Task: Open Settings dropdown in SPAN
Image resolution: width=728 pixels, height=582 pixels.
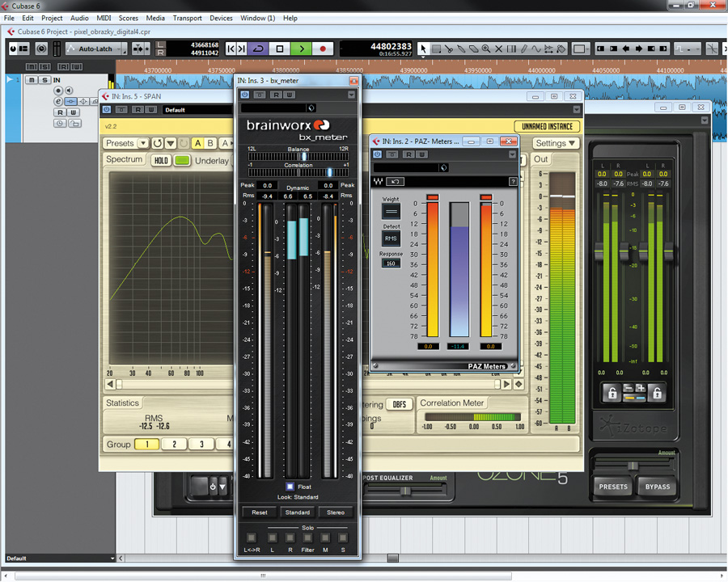Action: pyautogui.click(x=555, y=143)
